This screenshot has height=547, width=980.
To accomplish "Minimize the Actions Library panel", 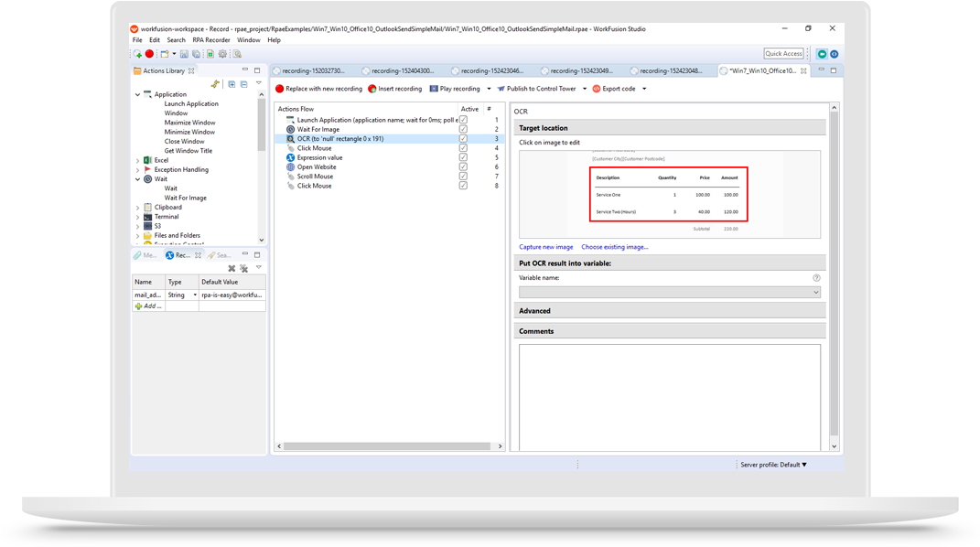I will 245,70.
